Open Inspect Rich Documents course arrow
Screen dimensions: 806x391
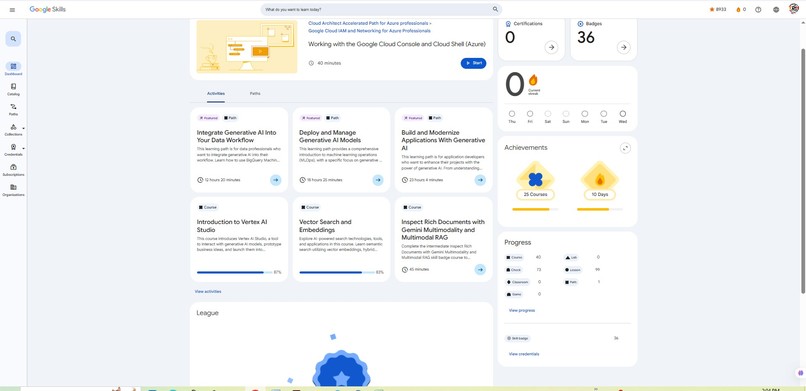[x=480, y=269]
